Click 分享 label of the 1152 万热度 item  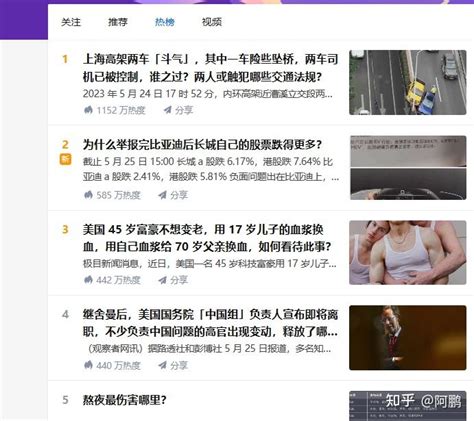click(184, 110)
